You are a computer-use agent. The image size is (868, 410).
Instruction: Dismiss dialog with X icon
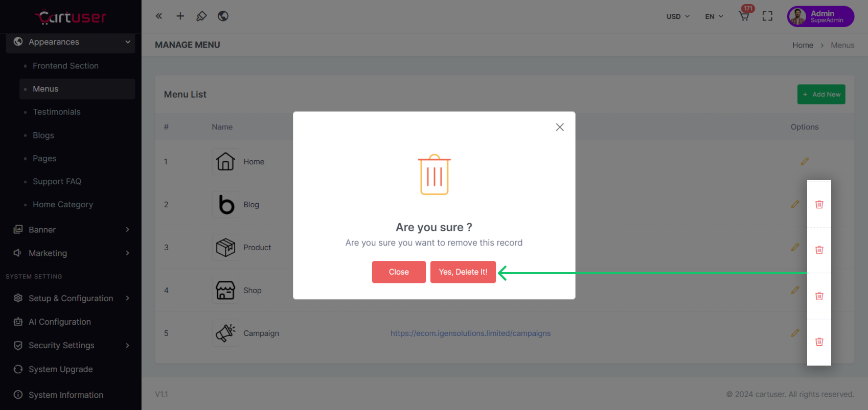(x=560, y=127)
